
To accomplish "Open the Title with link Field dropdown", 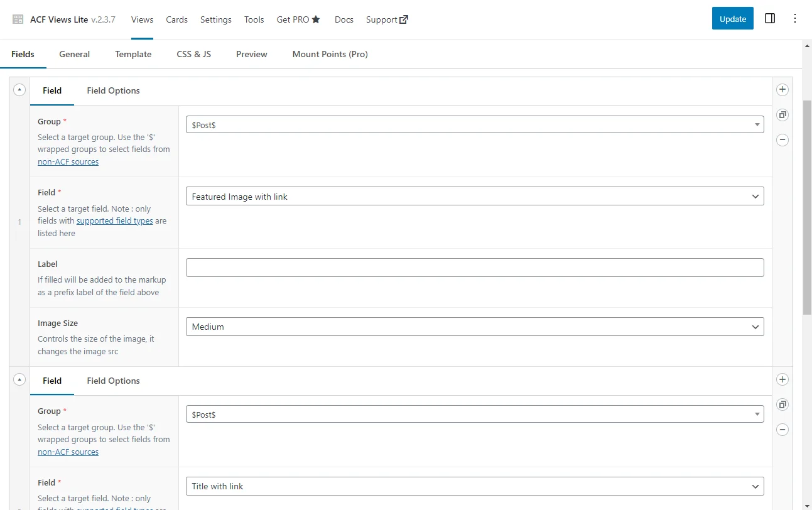I will [x=475, y=486].
